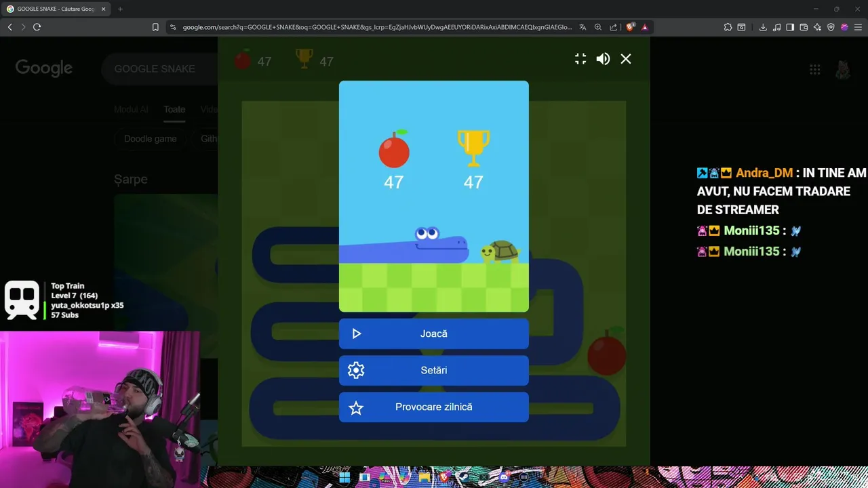Open the Google apps grid
The height and width of the screenshot is (488, 868).
pyautogui.click(x=815, y=69)
